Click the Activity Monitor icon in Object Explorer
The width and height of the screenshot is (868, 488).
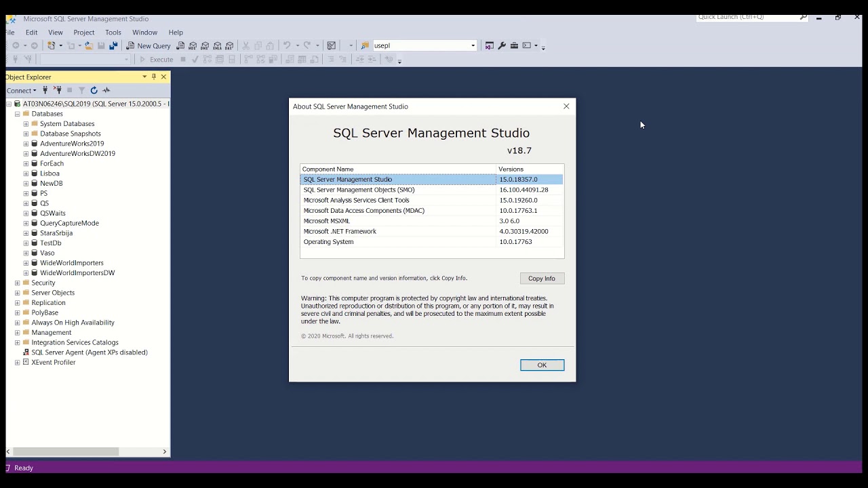[106, 90]
